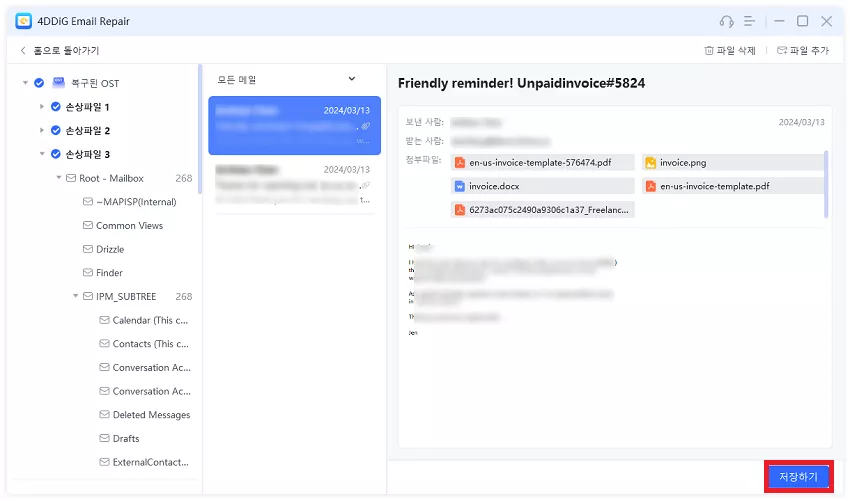Uncheck the 손상파일 1 checkbox
850x501 pixels.
(55, 107)
